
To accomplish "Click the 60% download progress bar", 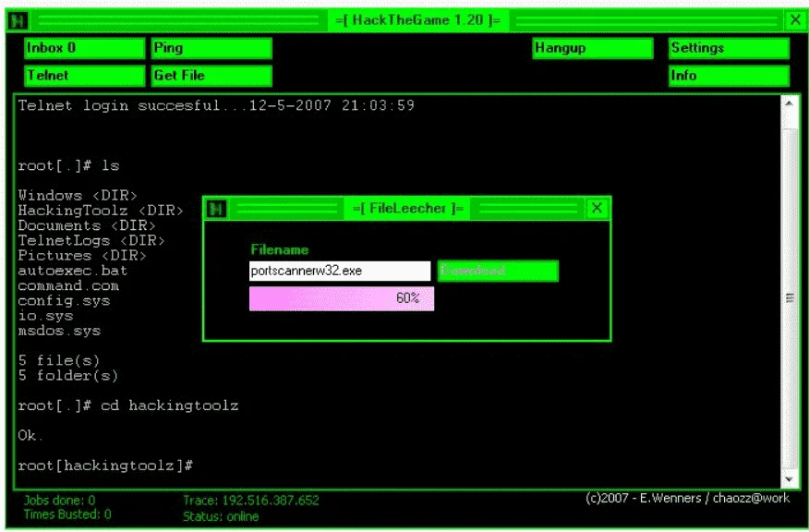I will point(342,298).
